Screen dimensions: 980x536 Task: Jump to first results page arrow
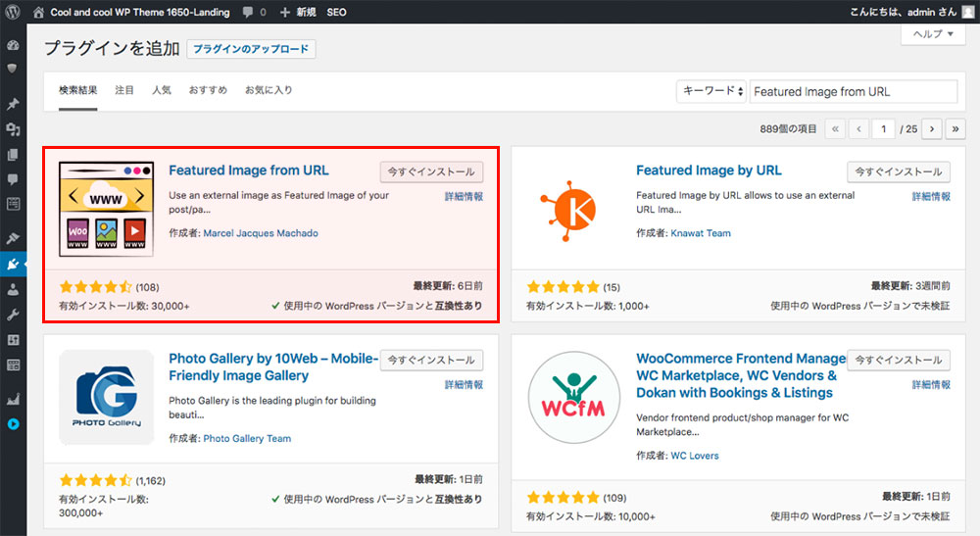point(835,128)
